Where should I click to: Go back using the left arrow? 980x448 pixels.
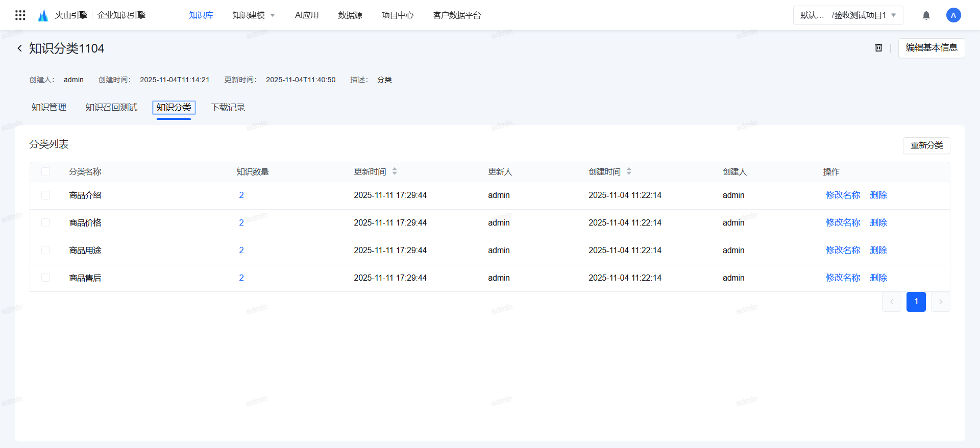tap(19, 48)
